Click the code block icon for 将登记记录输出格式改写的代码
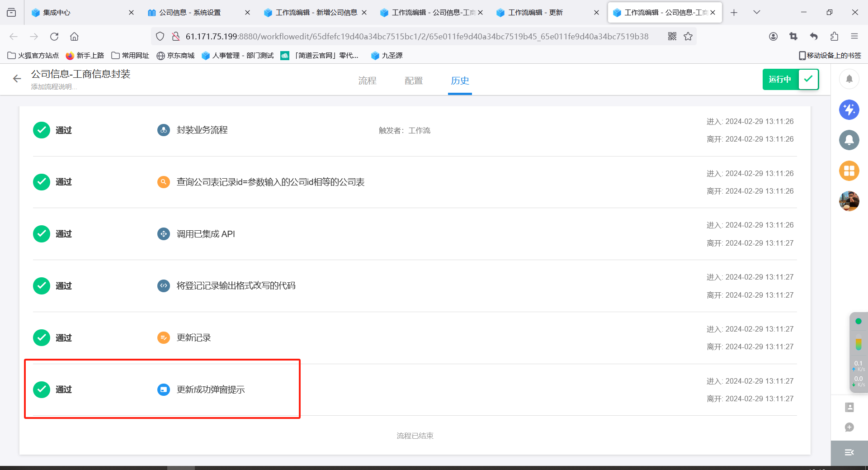Screen dimensions: 868x470 click(x=163, y=285)
